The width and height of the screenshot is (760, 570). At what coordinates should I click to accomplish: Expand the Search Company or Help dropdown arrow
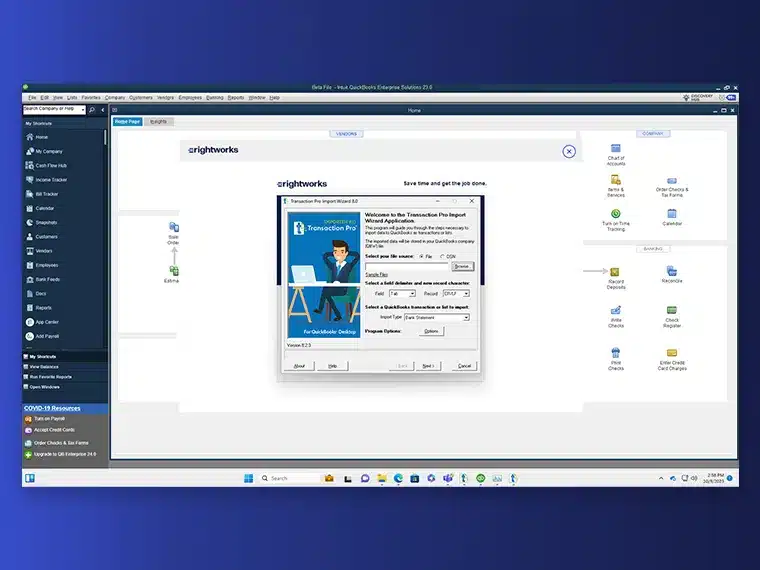(x=83, y=110)
